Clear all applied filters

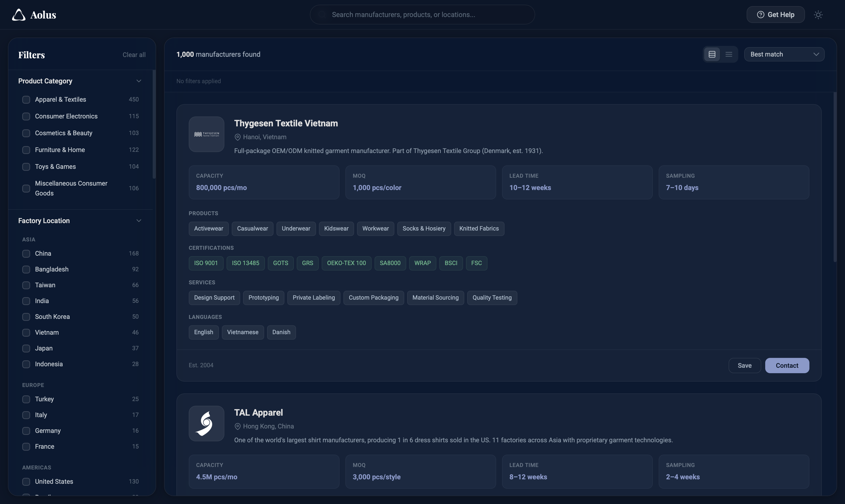pyautogui.click(x=134, y=54)
